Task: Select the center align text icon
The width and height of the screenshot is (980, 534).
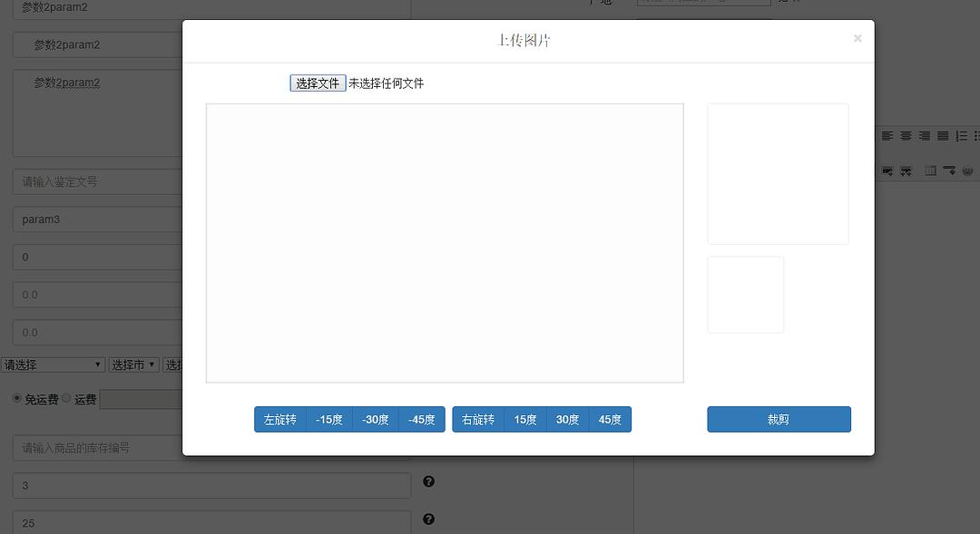Action: [x=906, y=136]
